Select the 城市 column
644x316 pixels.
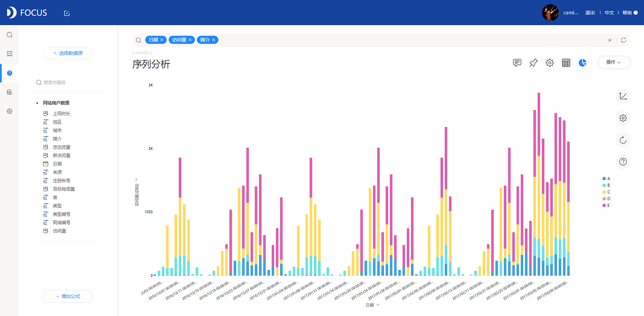(x=57, y=130)
